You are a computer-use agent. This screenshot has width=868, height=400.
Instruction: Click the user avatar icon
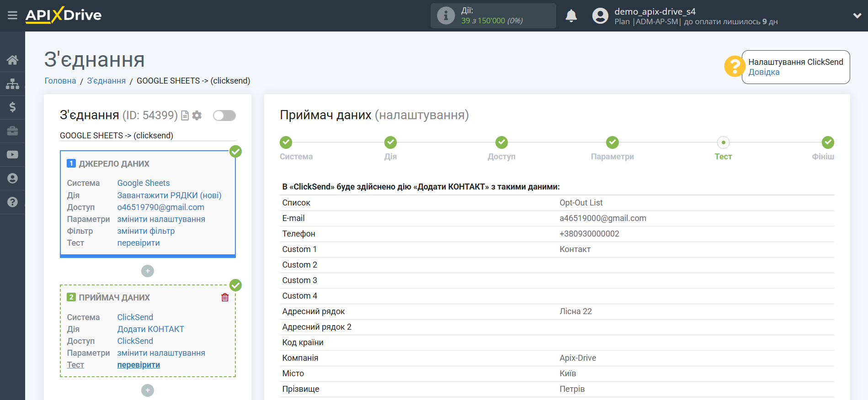click(600, 16)
